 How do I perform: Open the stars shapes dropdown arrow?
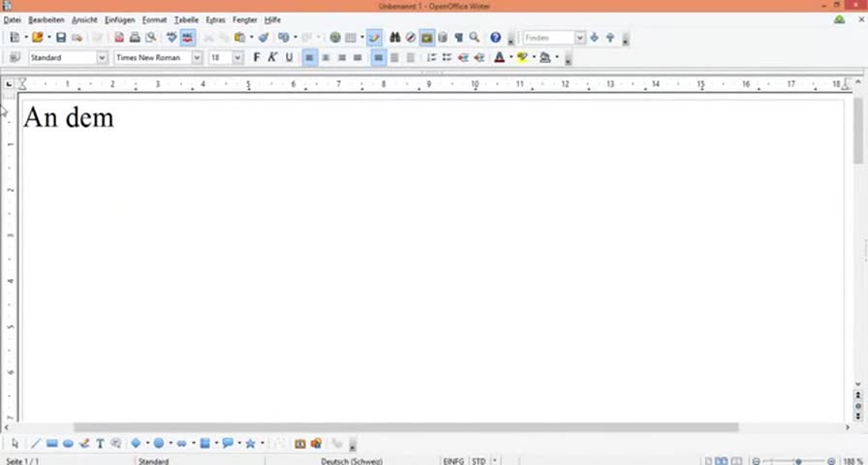262,444
